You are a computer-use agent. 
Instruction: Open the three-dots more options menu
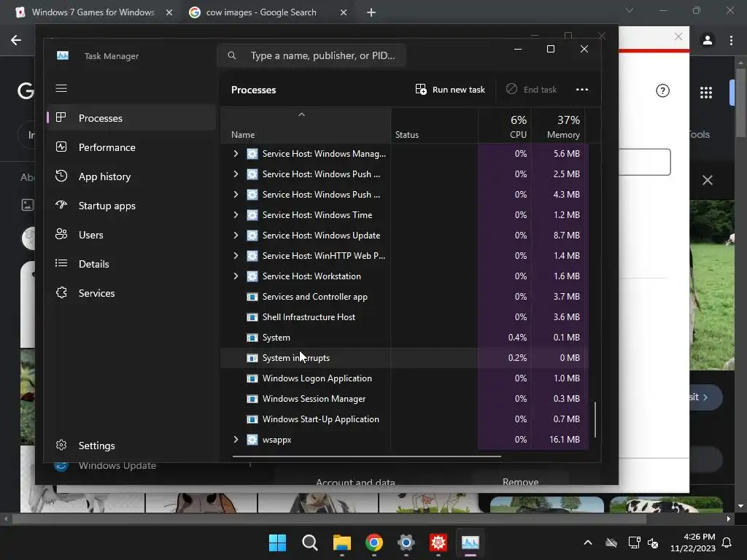581,90
